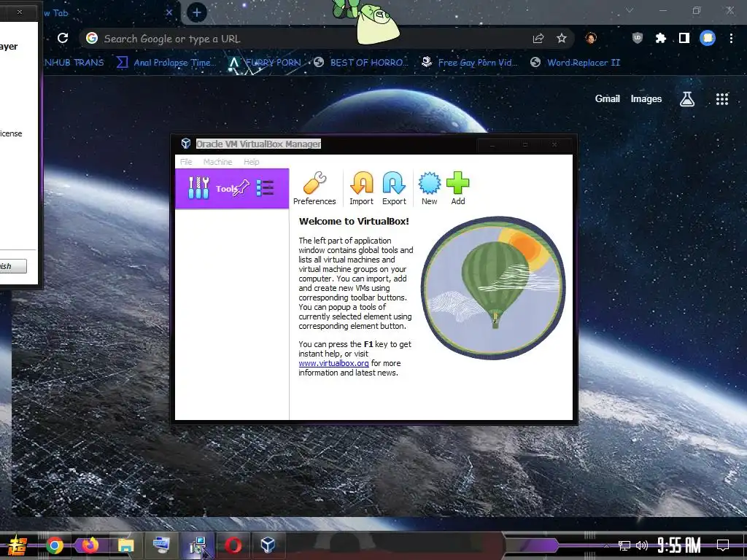This screenshot has width=747, height=560.
Task: Create a new VM with New
Action: [x=429, y=189]
